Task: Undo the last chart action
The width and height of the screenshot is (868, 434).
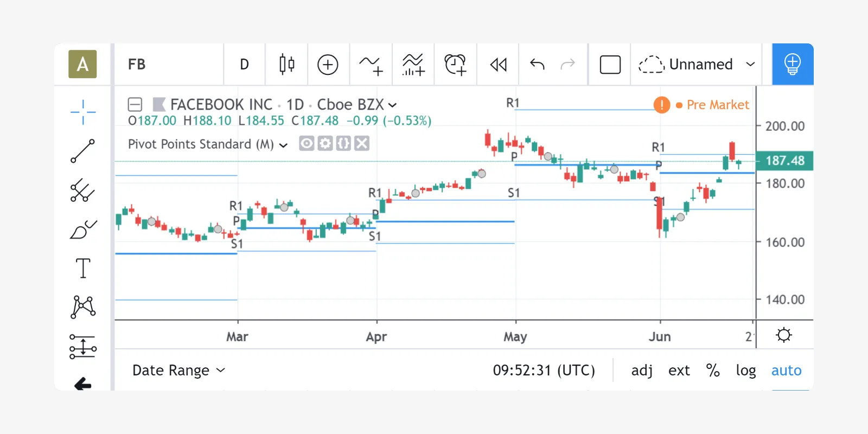Action: (x=537, y=65)
